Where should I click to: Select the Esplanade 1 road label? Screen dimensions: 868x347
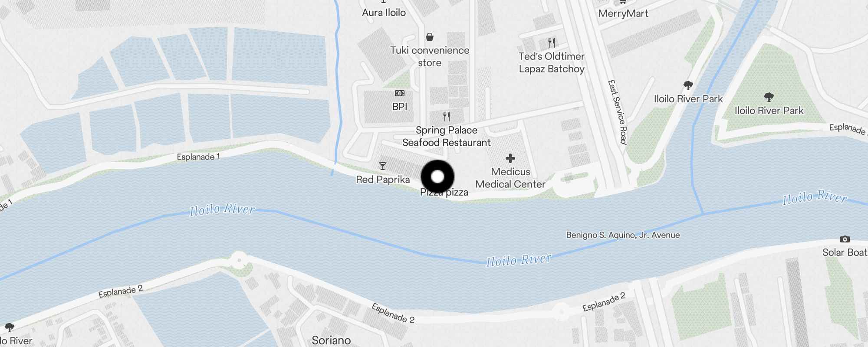point(198,157)
